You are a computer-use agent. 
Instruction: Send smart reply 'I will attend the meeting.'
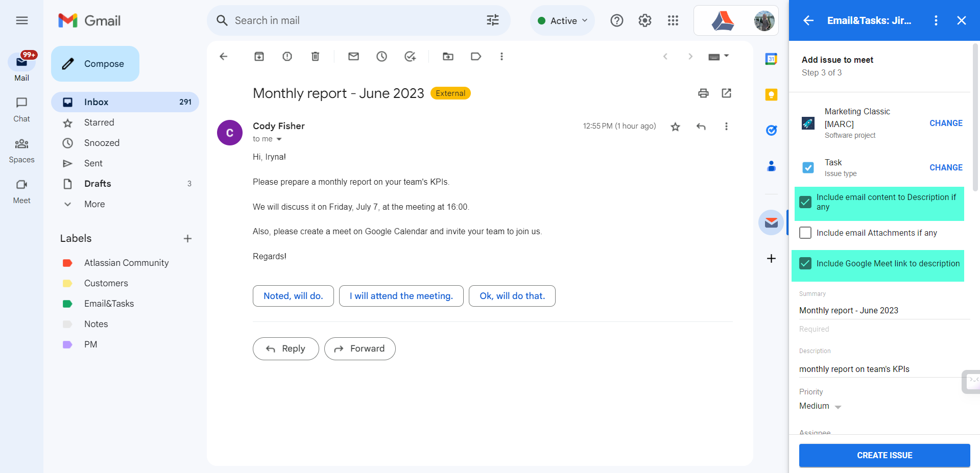tap(401, 296)
